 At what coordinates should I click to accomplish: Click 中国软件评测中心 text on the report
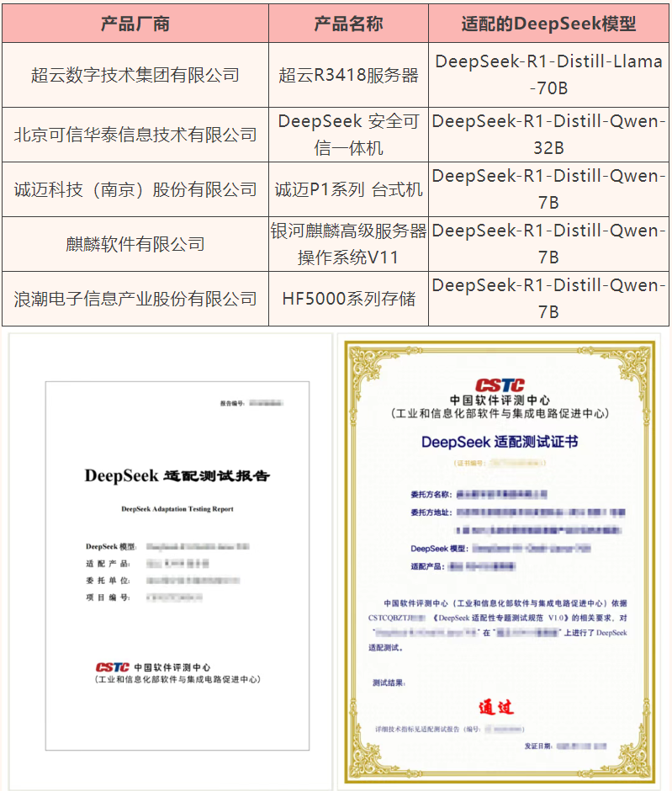[172, 667]
